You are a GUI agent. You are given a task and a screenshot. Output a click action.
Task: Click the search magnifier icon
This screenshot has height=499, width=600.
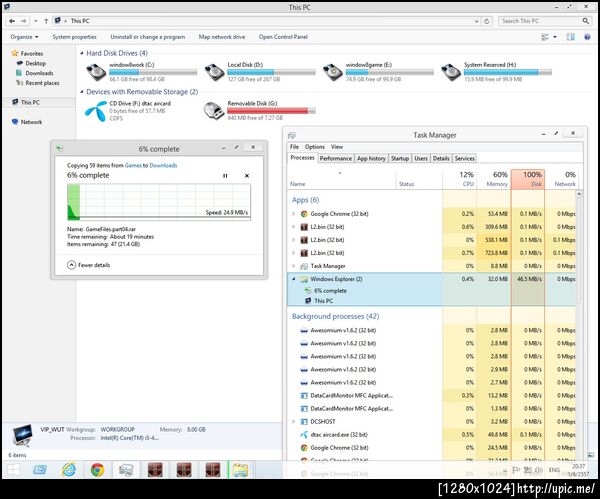(x=585, y=21)
